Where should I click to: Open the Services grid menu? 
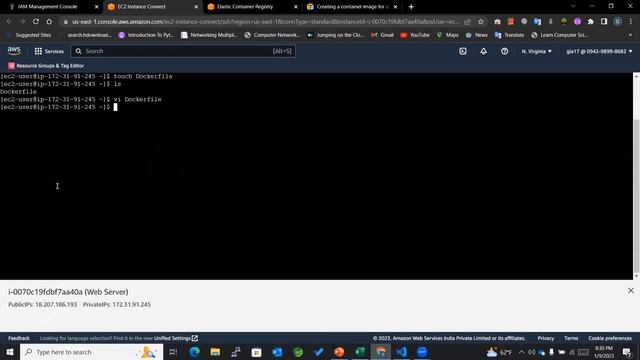pyautogui.click(x=49, y=51)
